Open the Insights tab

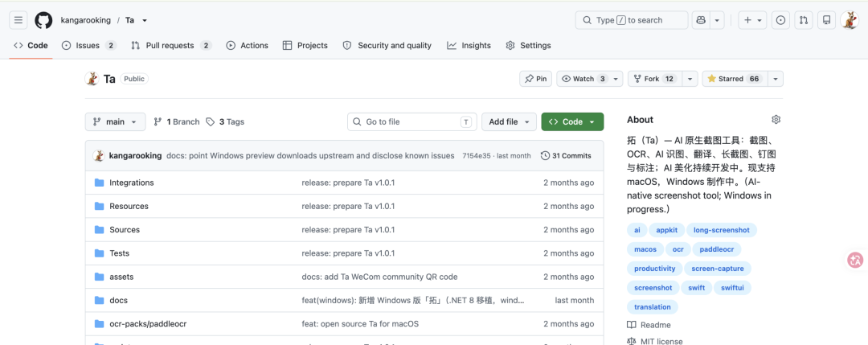pos(469,45)
